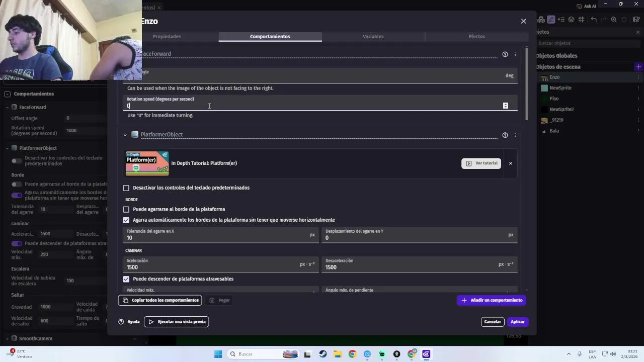Open help for the PlatformerObject behavior

(505, 135)
